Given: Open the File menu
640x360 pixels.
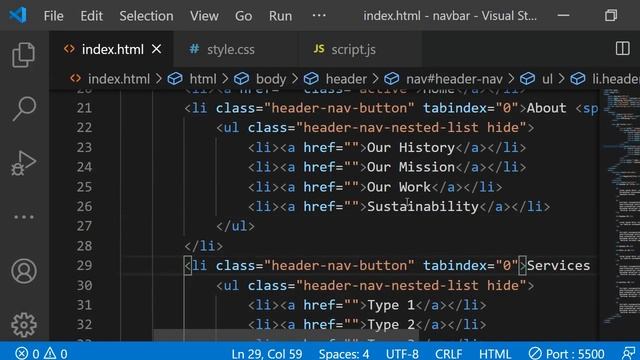Looking at the screenshot, I should click(53, 16).
